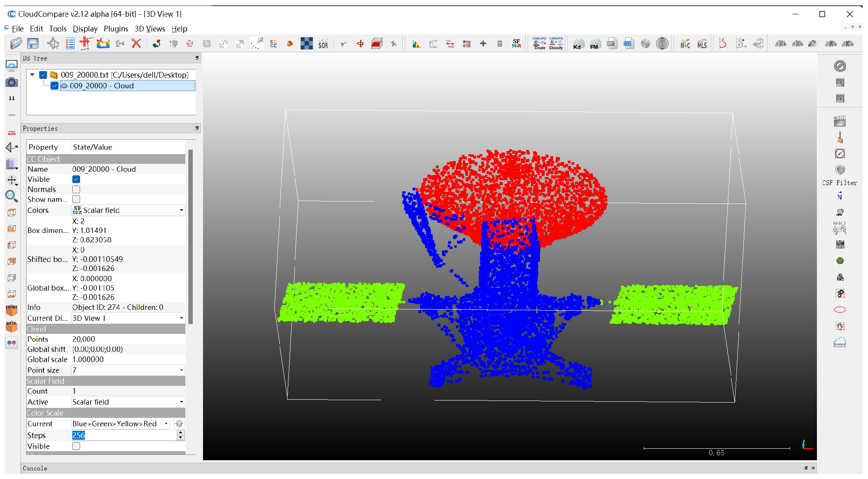Click the Steps value input field
Screen dimensions: 868x479
pos(123,436)
